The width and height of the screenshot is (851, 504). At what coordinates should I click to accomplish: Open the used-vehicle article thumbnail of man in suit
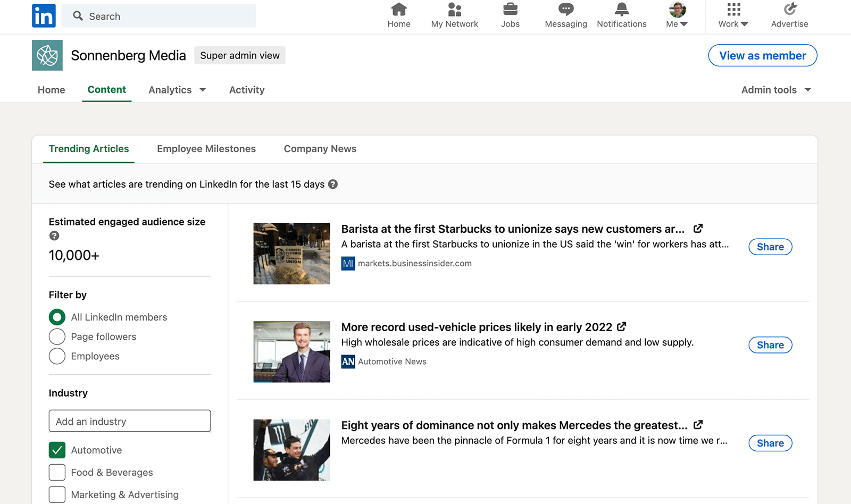click(291, 352)
